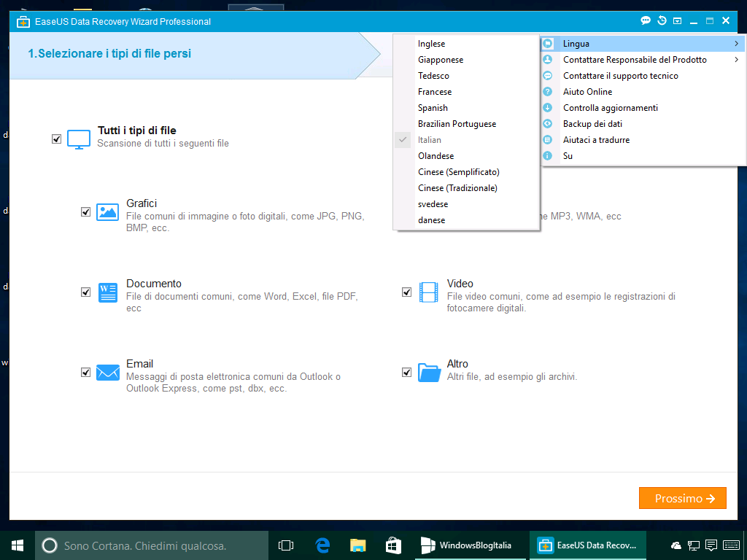
Task: Click the history clock icon in title bar
Action: [x=662, y=20]
